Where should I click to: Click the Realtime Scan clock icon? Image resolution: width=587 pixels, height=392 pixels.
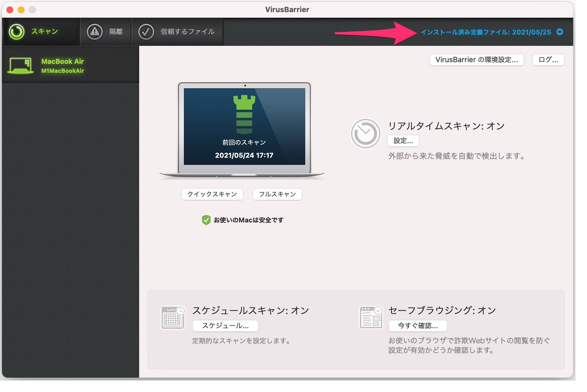pos(365,134)
